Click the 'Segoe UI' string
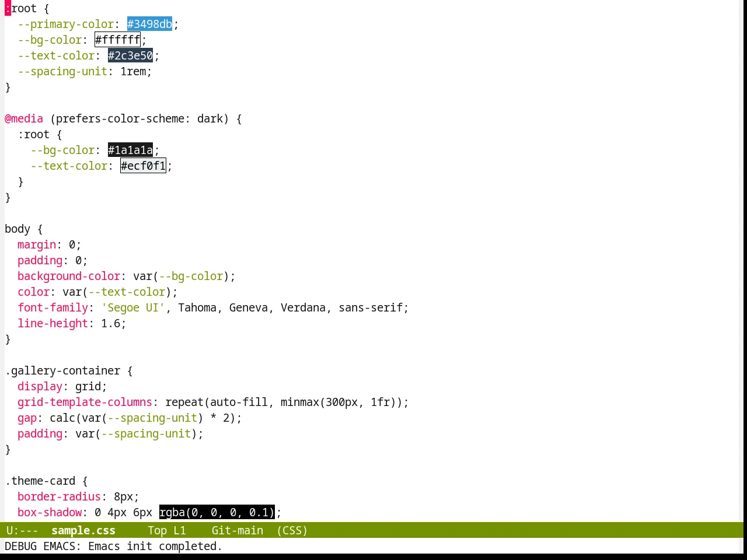This screenshot has height=560, width=747. (x=133, y=307)
